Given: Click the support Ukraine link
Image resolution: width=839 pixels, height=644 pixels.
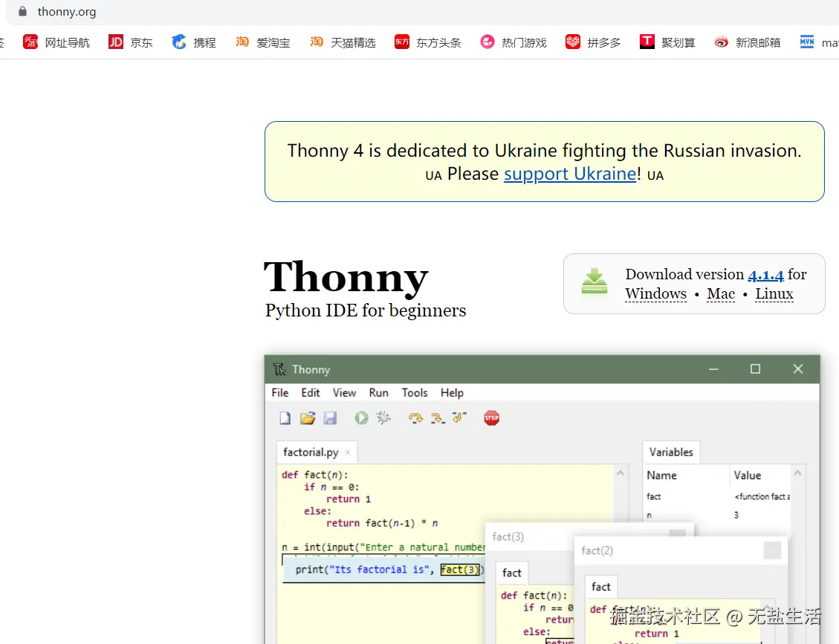Looking at the screenshot, I should coord(569,174).
